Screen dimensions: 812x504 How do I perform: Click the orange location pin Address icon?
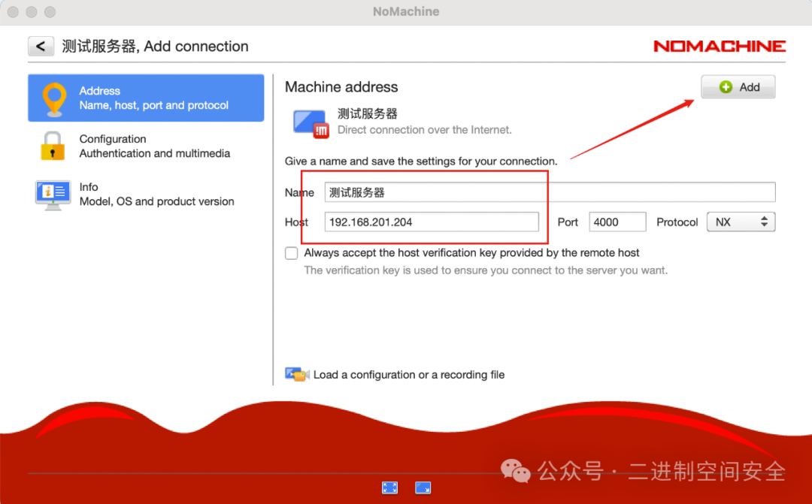[53, 98]
